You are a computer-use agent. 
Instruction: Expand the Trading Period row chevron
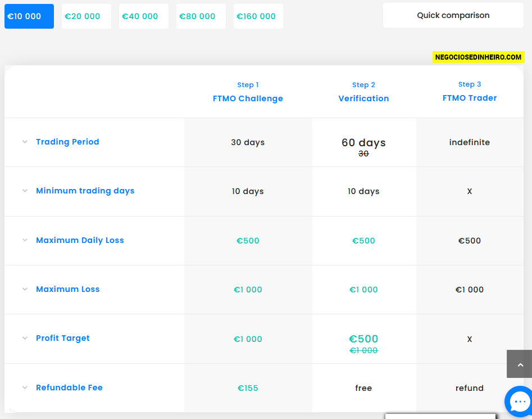25,142
